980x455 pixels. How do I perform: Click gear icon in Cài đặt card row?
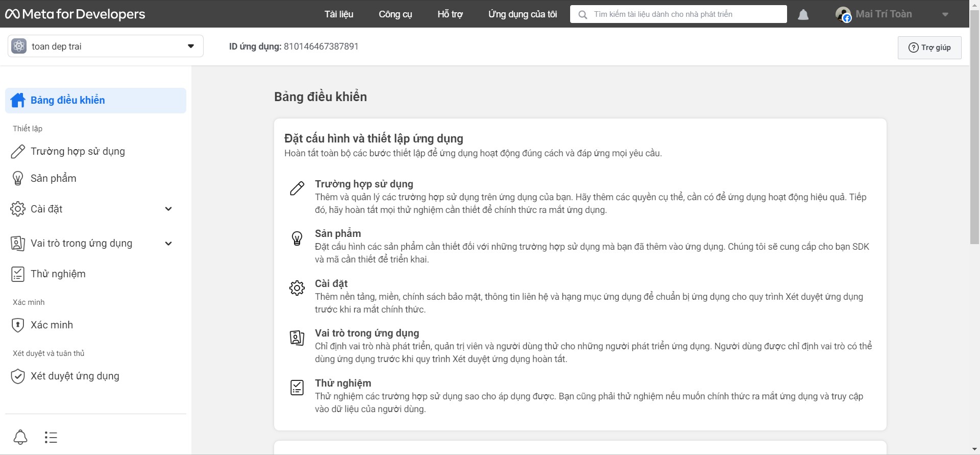297,288
